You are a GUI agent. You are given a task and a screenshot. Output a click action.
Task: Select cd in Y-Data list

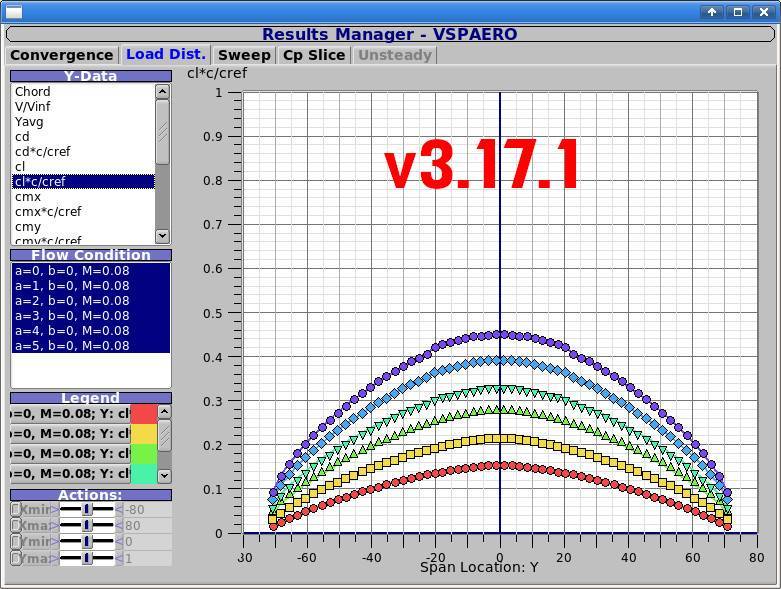pyautogui.click(x=83, y=136)
